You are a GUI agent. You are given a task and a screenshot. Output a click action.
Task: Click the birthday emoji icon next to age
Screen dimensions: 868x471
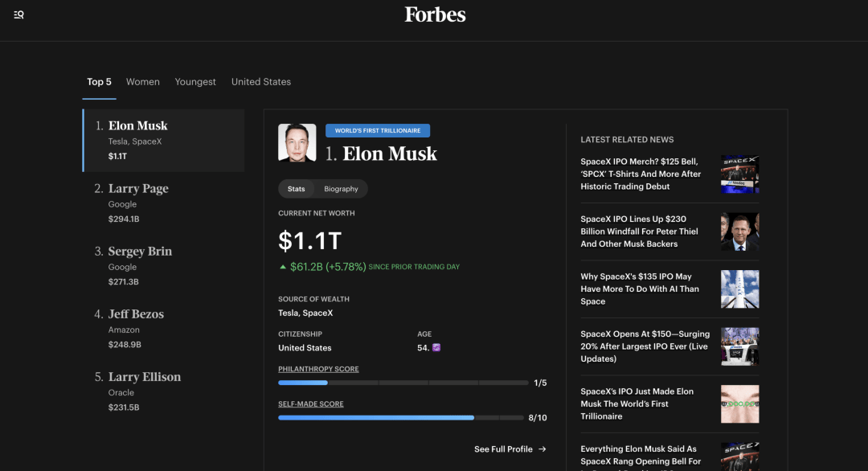436,347
